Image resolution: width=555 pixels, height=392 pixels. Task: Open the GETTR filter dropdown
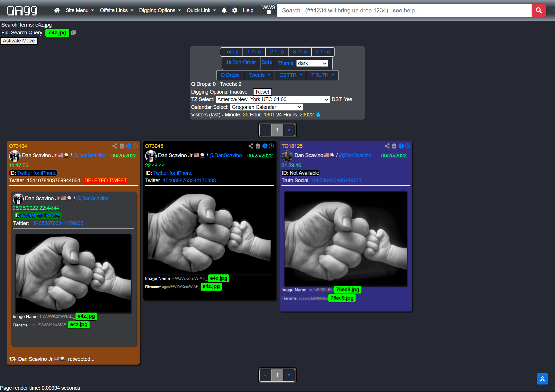point(291,75)
